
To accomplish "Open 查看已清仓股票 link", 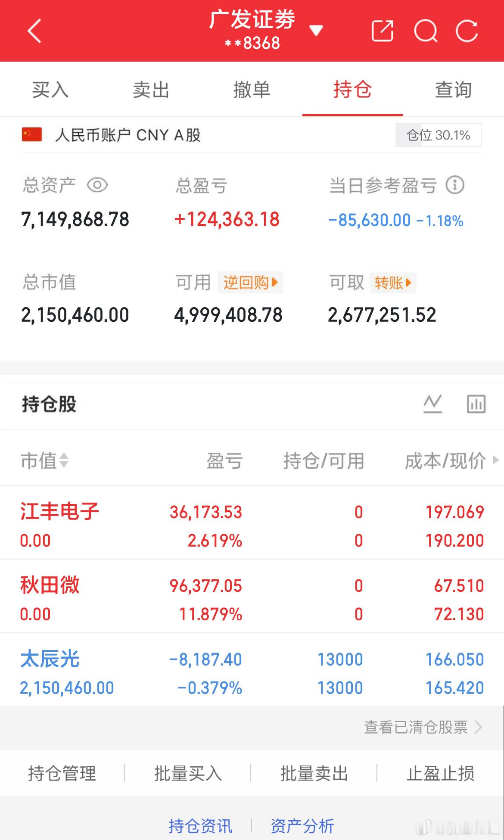I will (x=423, y=727).
